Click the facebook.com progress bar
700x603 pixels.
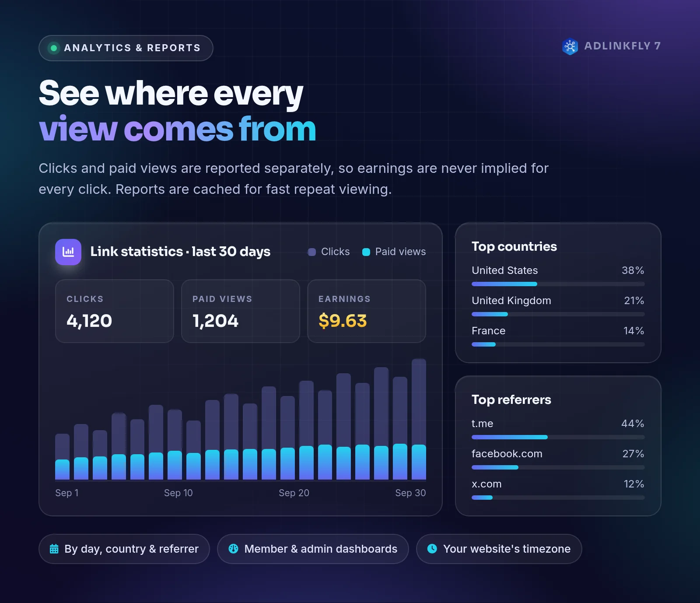(558, 467)
